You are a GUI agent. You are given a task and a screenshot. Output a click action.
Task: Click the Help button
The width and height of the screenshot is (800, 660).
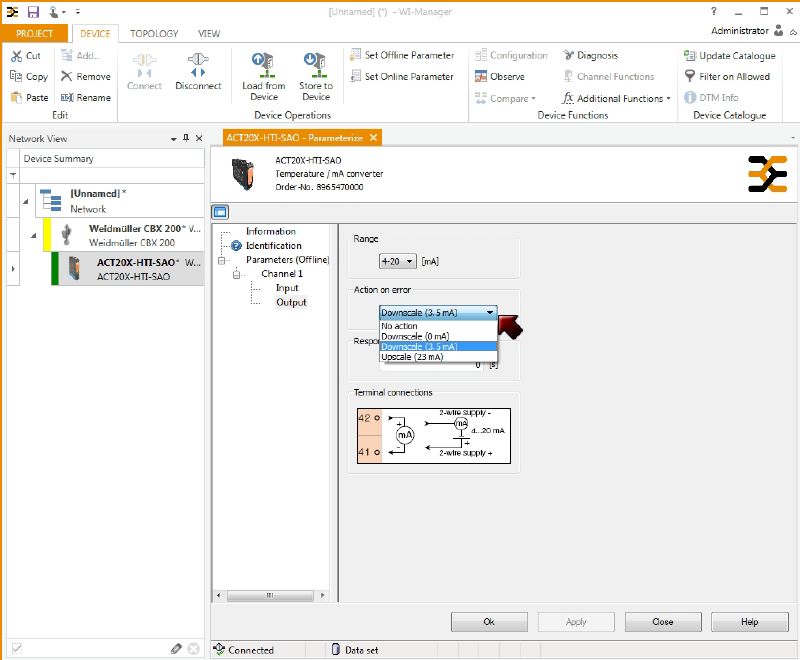click(x=749, y=622)
